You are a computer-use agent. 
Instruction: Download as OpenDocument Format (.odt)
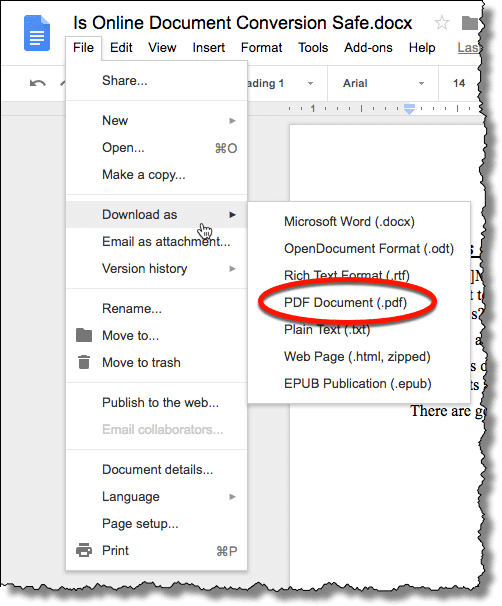(359, 249)
